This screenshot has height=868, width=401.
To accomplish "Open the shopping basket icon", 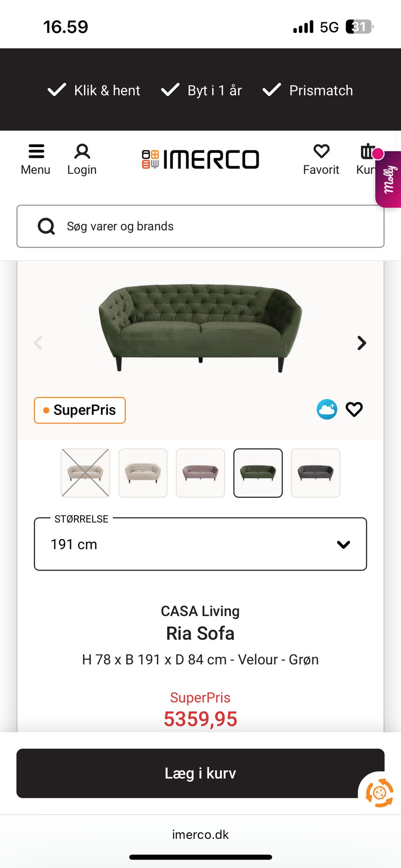I will (x=367, y=152).
